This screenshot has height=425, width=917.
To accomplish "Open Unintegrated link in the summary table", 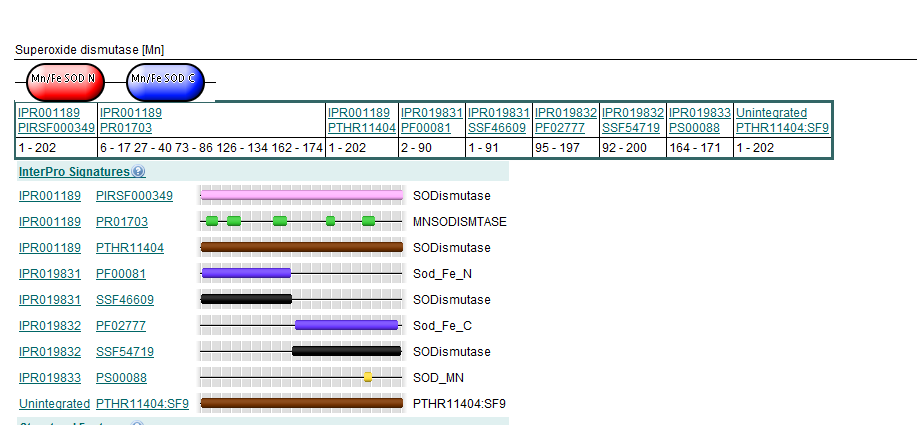I will tap(771, 113).
